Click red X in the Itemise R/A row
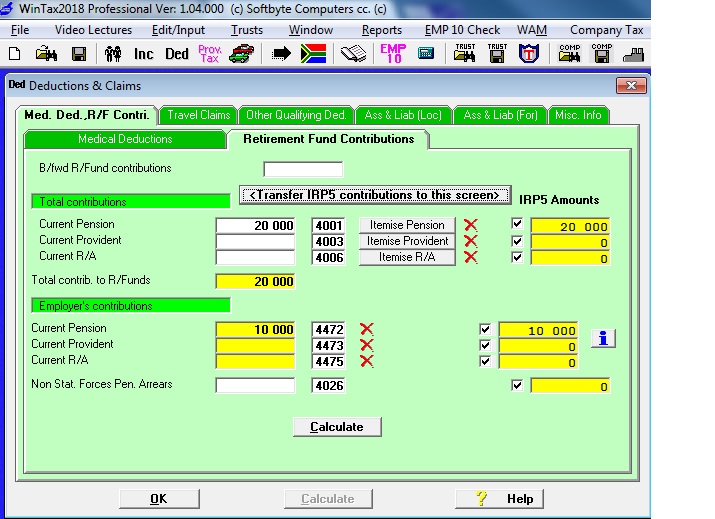Screen dimensions: 715x519 [x=471, y=257]
